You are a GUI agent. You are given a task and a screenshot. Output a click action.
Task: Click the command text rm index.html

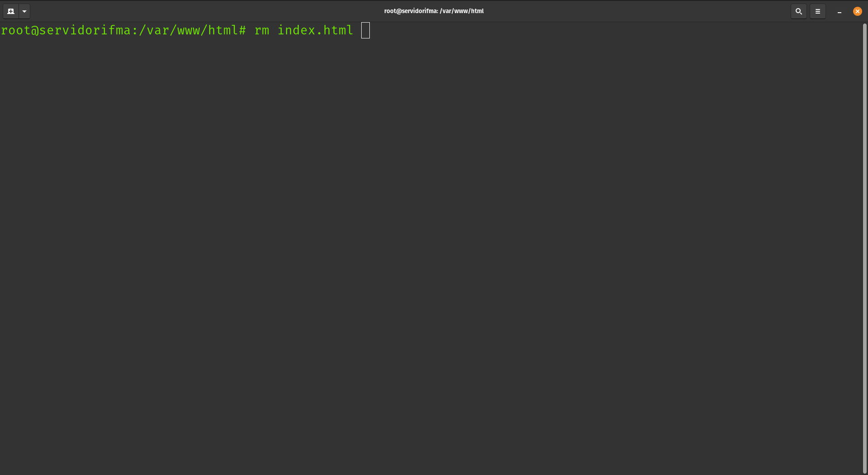point(303,30)
